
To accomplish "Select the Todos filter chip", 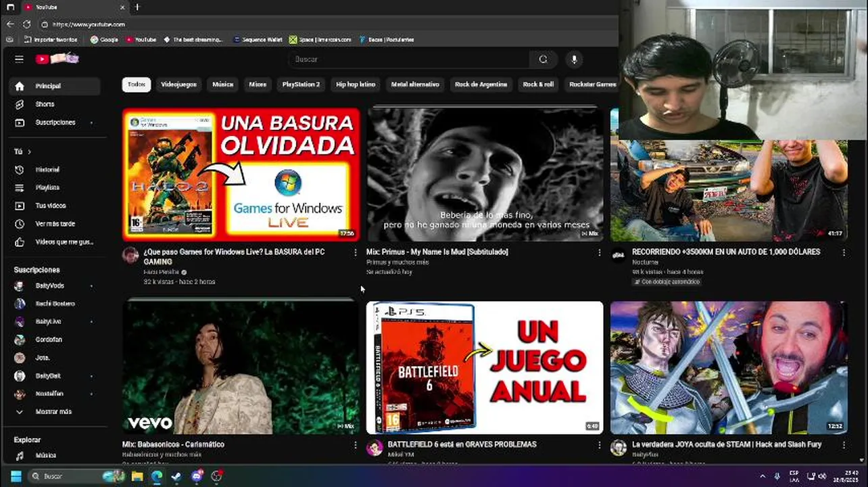I will tap(137, 85).
